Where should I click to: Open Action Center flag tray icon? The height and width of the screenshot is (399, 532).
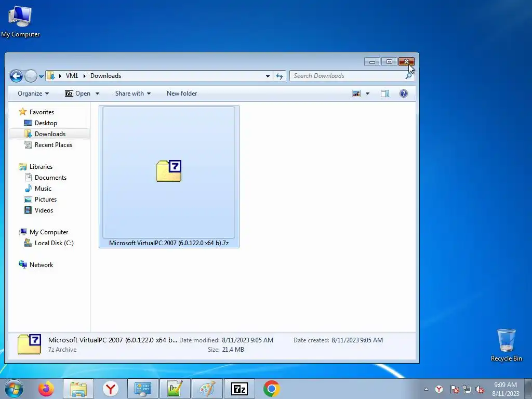click(x=454, y=389)
